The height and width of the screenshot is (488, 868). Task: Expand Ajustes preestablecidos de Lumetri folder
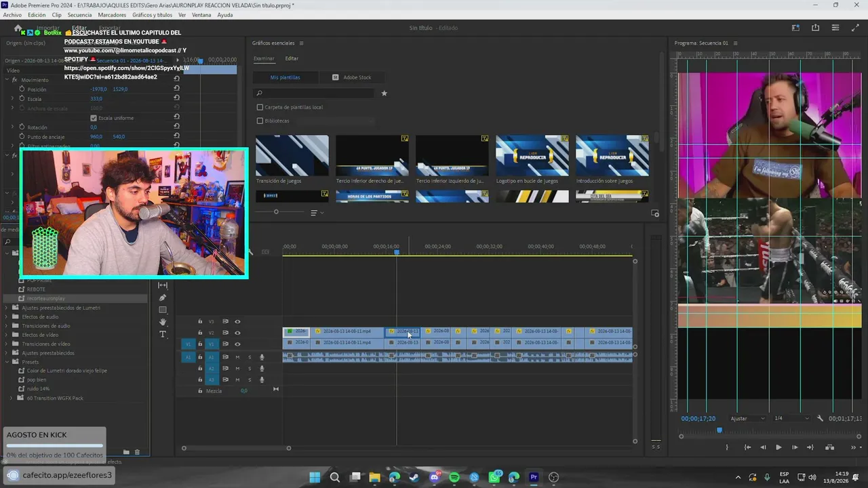[7, 308]
